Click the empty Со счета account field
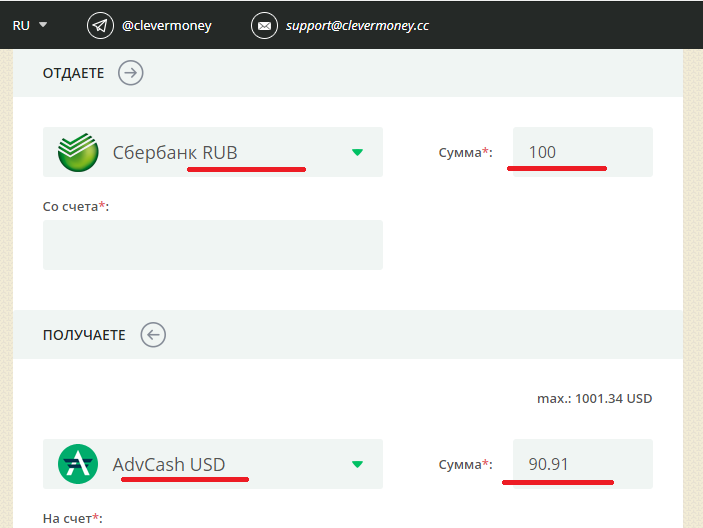703x528 pixels. click(x=212, y=245)
